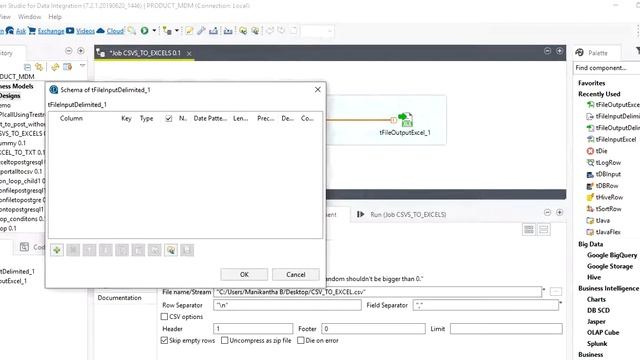640x360 pixels.
Task: Switch to Job CSVS_TO_EXCELS 0.1 tab
Action: pos(145,53)
